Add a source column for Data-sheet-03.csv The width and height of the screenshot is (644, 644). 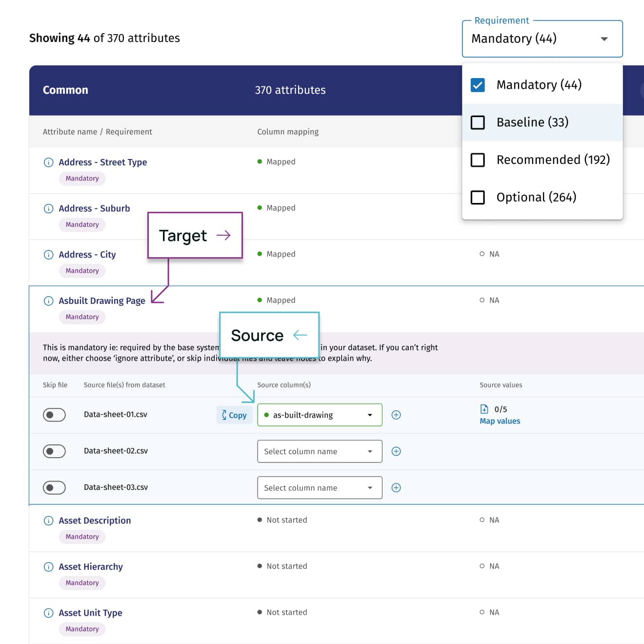coord(396,487)
